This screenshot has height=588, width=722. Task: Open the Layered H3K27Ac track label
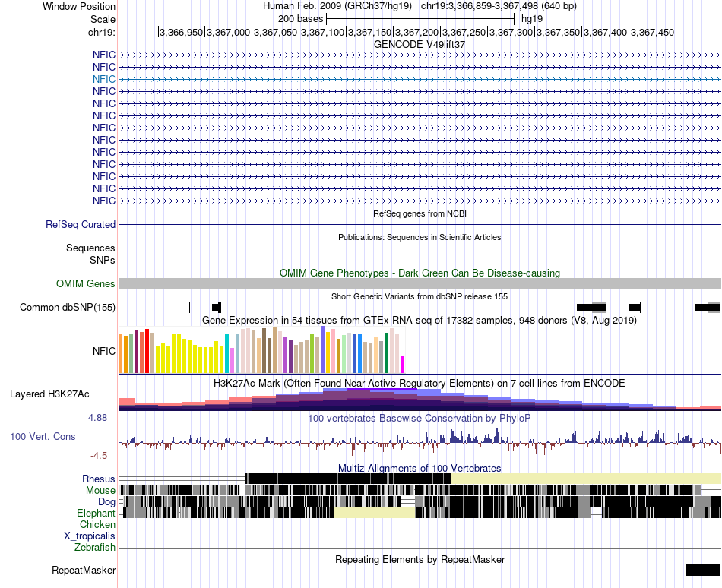pos(49,394)
